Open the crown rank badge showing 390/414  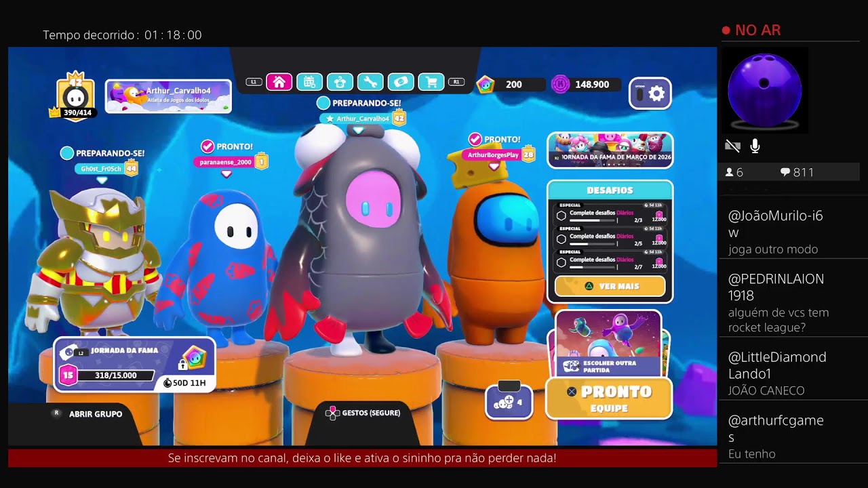(x=76, y=96)
